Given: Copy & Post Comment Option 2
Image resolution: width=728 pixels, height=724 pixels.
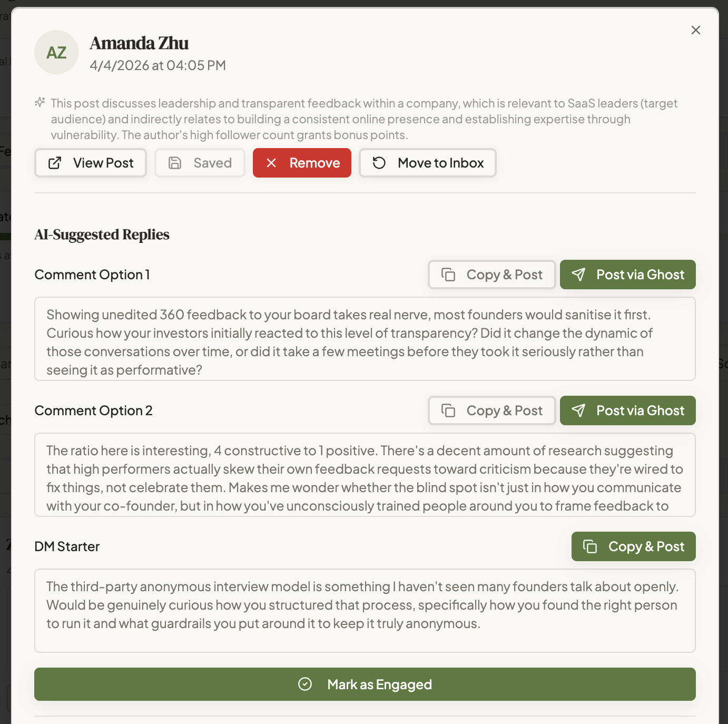Looking at the screenshot, I should (x=491, y=410).
